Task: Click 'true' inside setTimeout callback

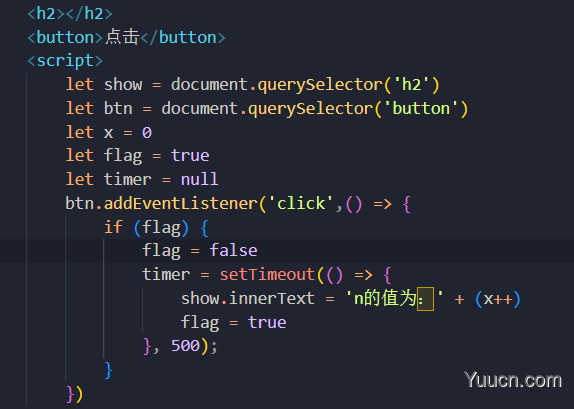Action: point(267,323)
